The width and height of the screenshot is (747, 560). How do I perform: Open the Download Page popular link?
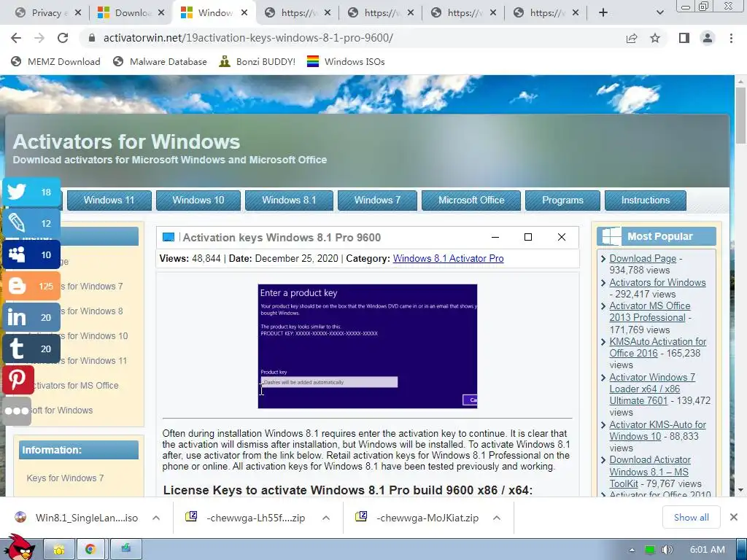click(x=643, y=258)
